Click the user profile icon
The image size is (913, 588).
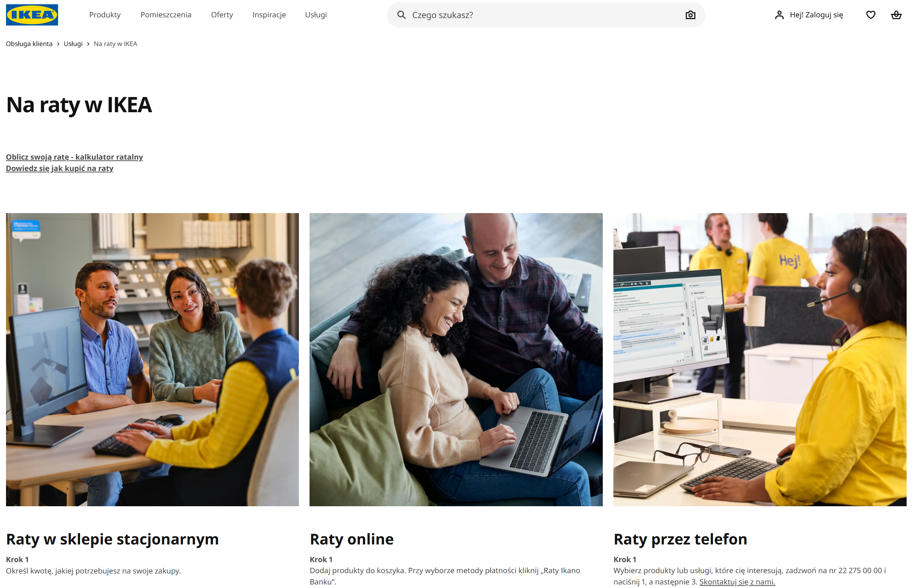pyautogui.click(x=779, y=15)
